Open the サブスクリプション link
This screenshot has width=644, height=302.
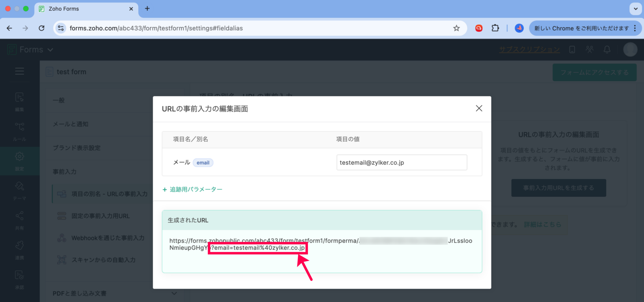point(529,50)
